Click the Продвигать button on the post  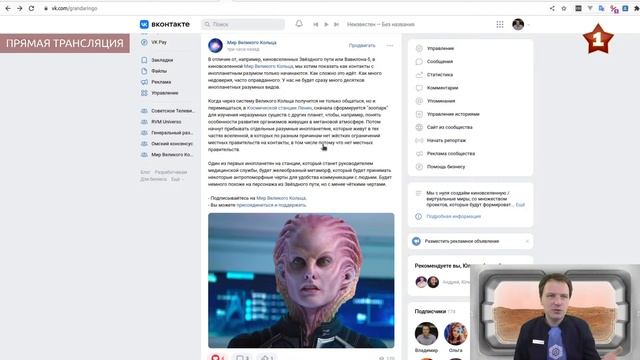[362, 45]
